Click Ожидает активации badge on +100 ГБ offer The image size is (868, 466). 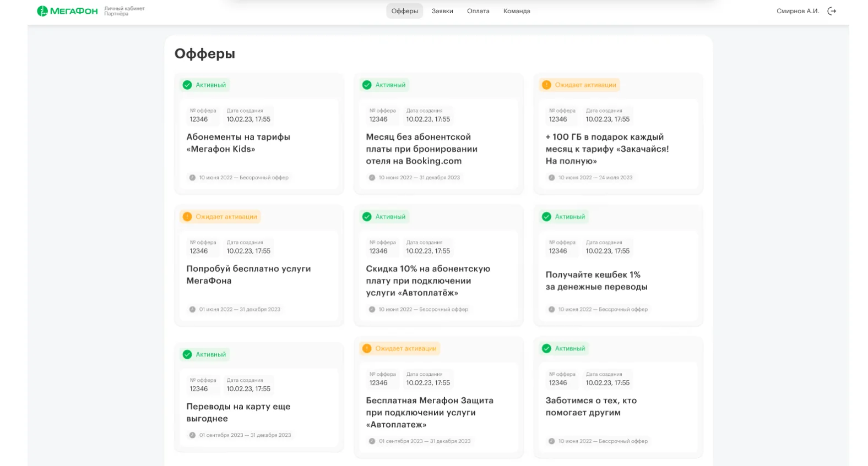click(585, 85)
